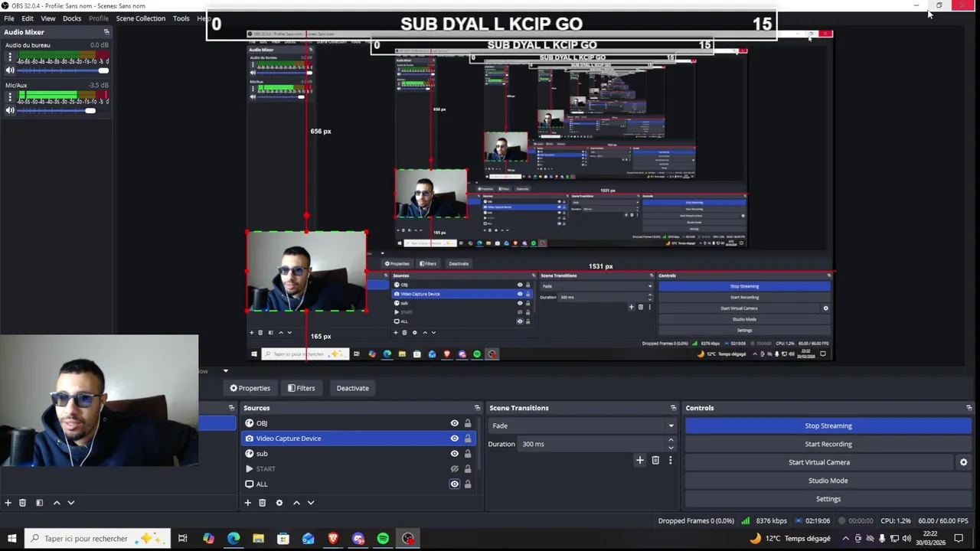Open the Tools menu

point(181,18)
